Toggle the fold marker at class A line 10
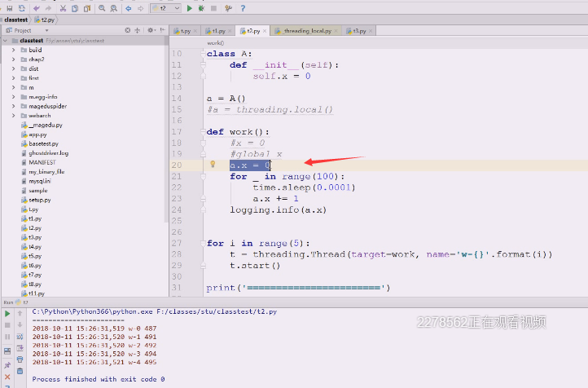Screen dimensions: 588x388 pos(203,54)
